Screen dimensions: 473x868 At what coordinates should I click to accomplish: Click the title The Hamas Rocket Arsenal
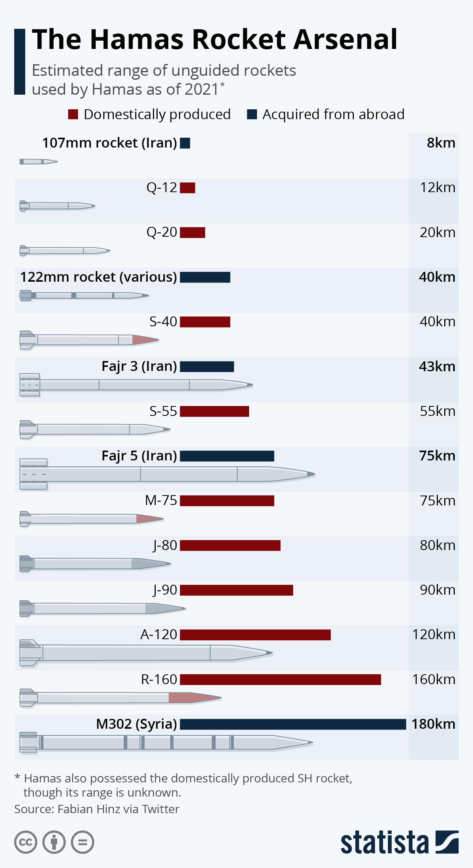215,39
